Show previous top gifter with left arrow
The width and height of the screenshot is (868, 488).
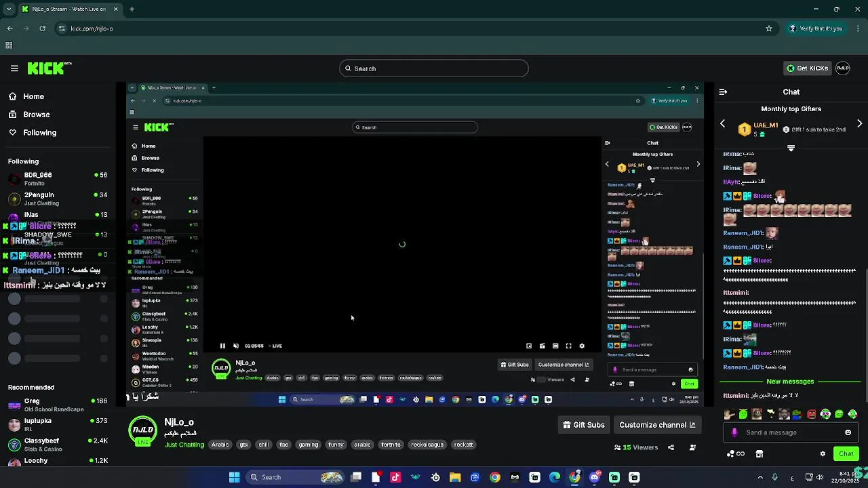[x=723, y=124]
